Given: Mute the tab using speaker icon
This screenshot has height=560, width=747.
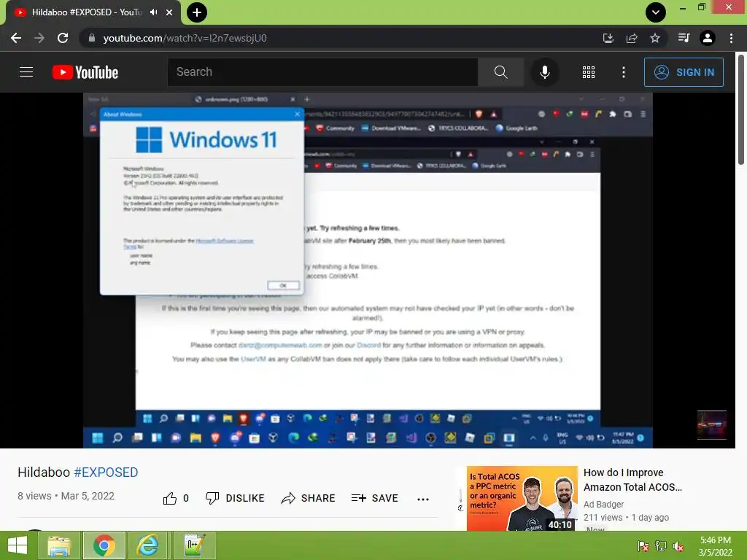Looking at the screenshot, I should click(x=153, y=12).
